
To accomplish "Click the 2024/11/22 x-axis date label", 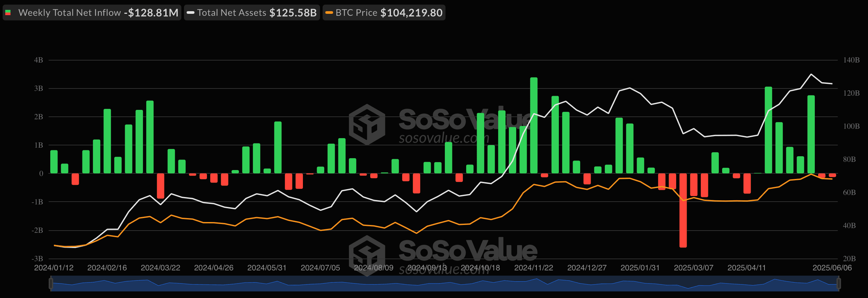I will point(534,268).
